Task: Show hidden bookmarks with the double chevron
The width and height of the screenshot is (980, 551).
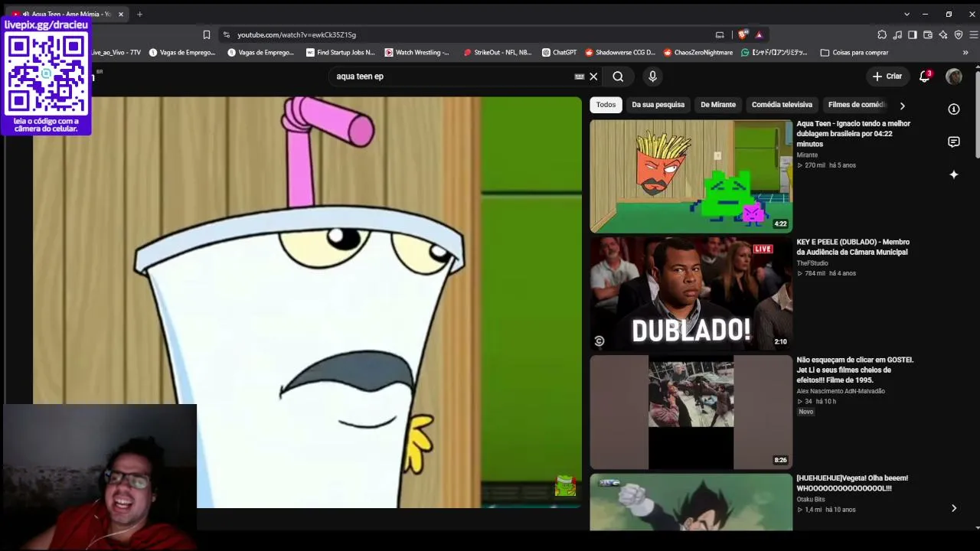Action: tap(965, 53)
